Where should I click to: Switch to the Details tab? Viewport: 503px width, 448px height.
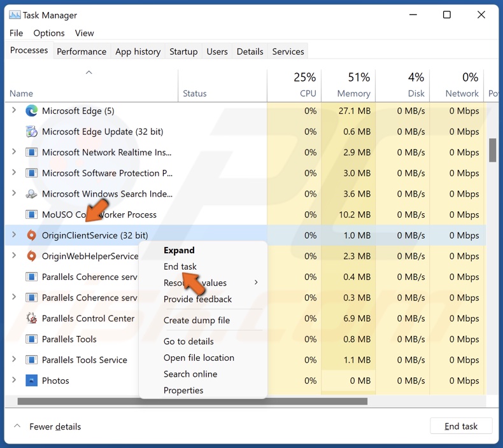(250, 52)
